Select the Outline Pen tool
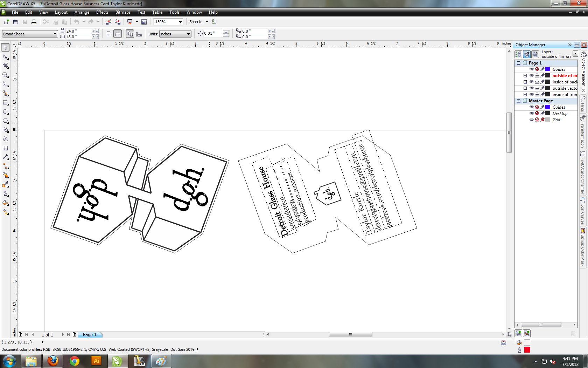 coord(5,193)
